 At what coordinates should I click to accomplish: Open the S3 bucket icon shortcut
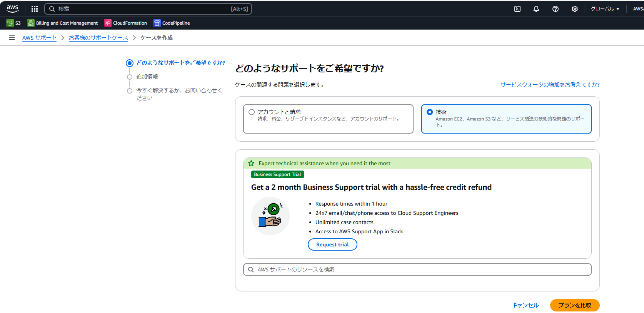pyautogui.click(x=10, y=23)
